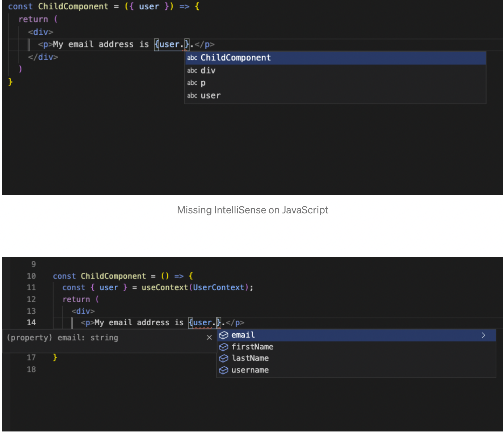Viewport: 504px width, 434px height.
Task: Choose the firstName property suggestion
Action: coord(356,347)
